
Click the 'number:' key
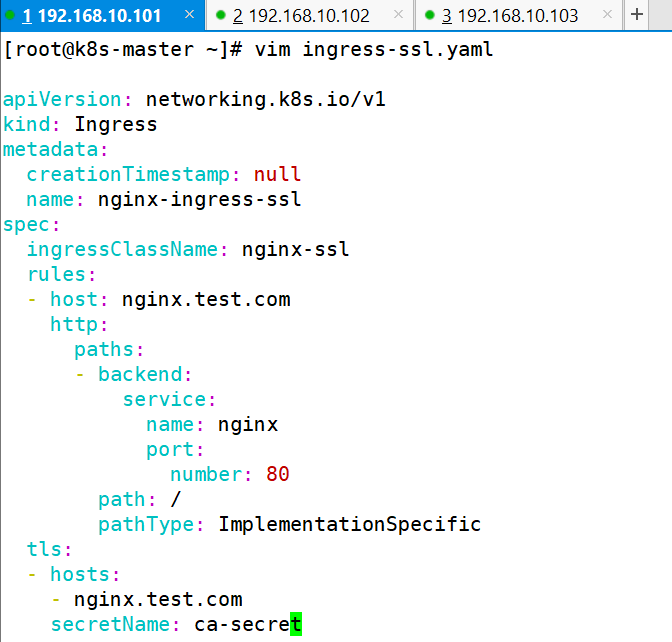click(211, 474)
